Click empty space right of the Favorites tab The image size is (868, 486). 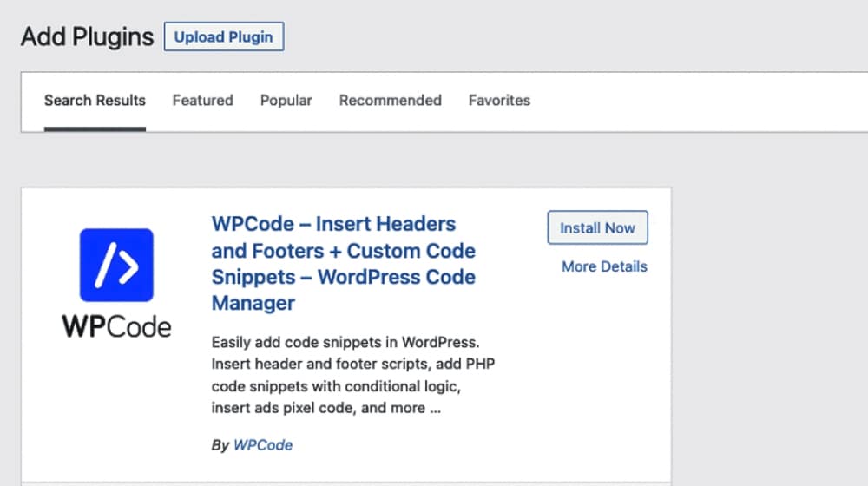pos(694,101)
